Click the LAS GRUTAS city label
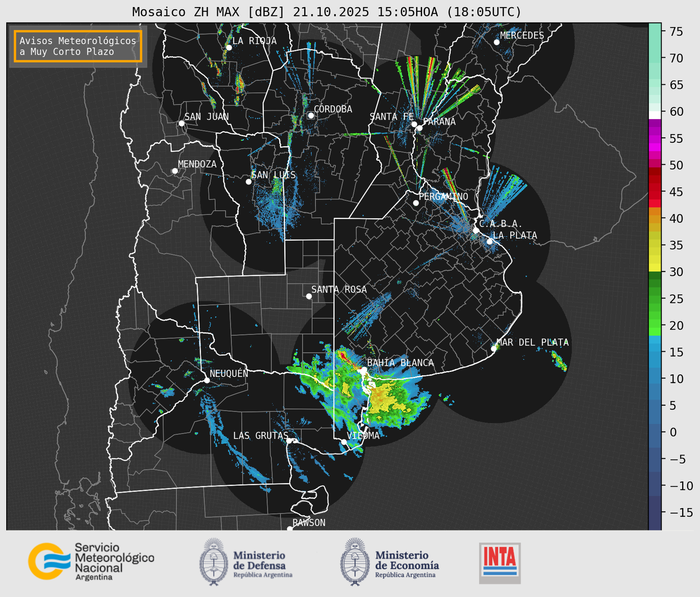Viewport: 700px width, 597px height. (261, 436)
